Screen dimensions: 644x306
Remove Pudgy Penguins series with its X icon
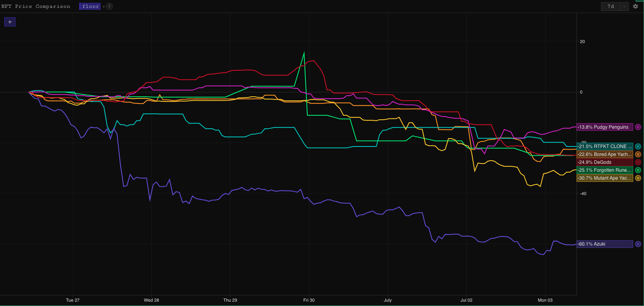638,127
